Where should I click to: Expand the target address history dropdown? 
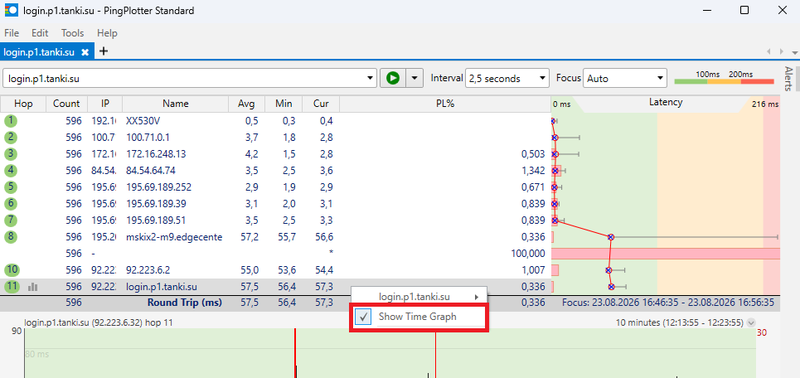[x=371, y=79]
